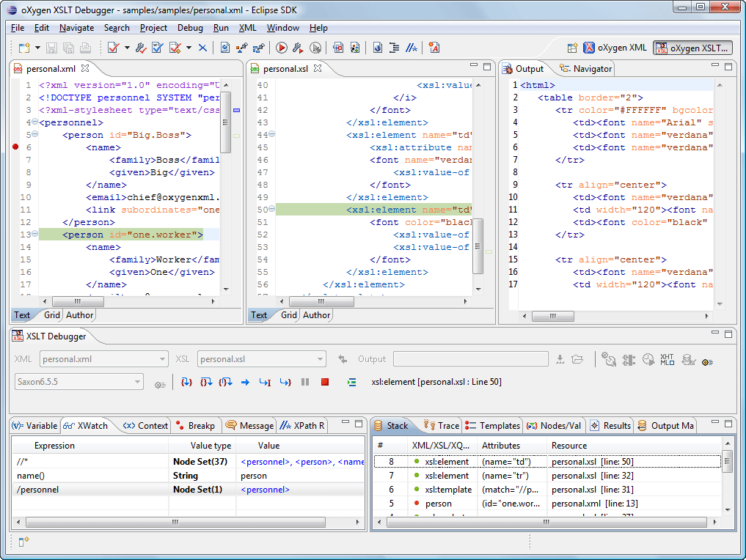Screen dimensions: 746x560
Task: Toggle the link with editor icon in debugger
Action: tap(609, 359)
